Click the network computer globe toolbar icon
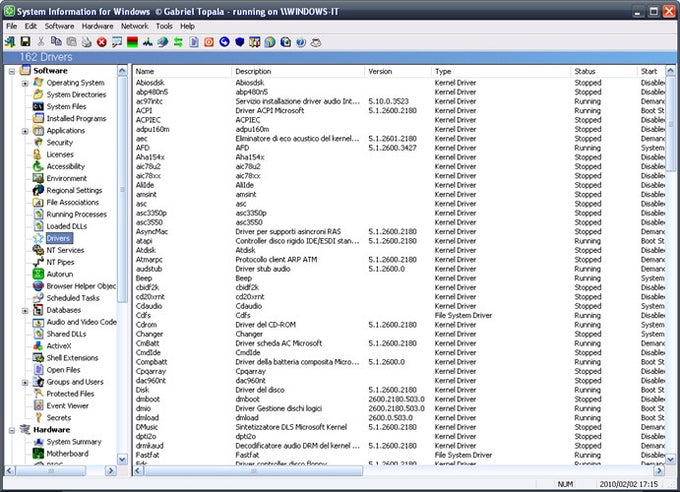 (163, 42)
